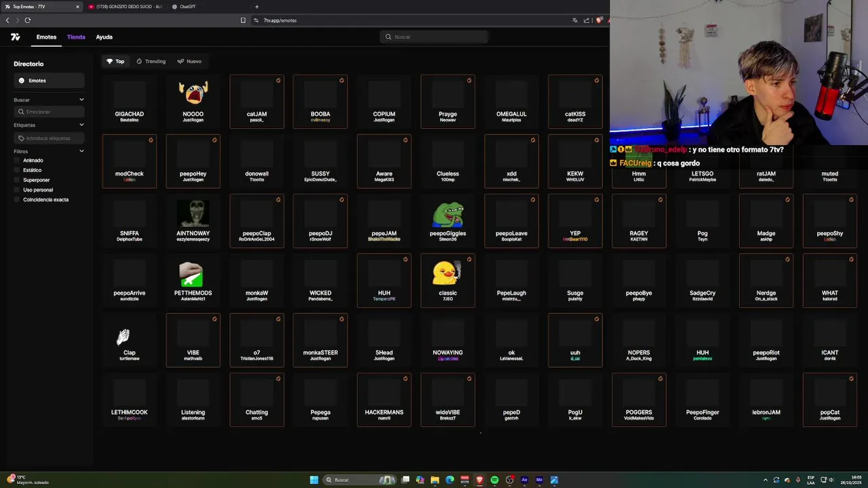Switch to the GONZIITO DEDO SUCIO tab
This screenshot has height=488, width=868.
125,7
